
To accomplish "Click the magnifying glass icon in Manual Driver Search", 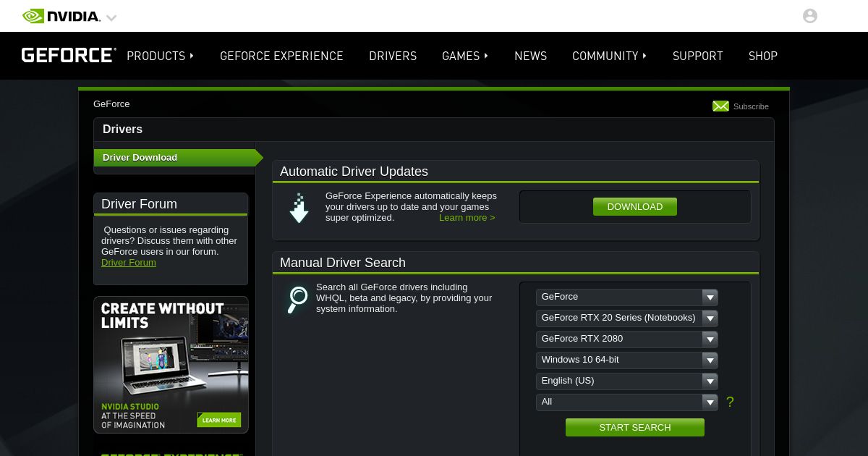I will (297, 300).
